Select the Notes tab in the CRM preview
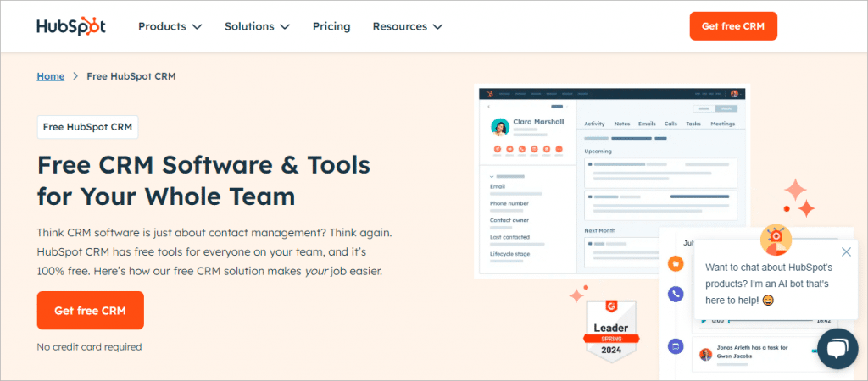The image size is (868, 381). click(621, 124)
